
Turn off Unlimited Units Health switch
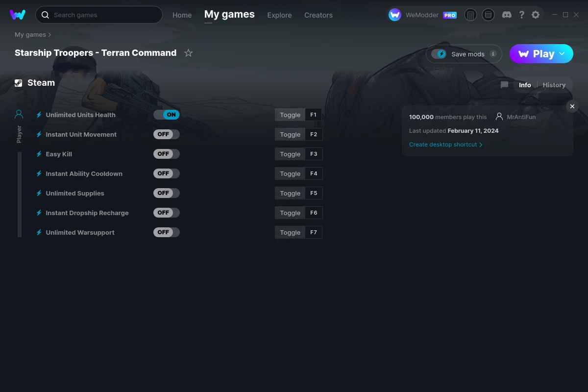coord(167,115)
